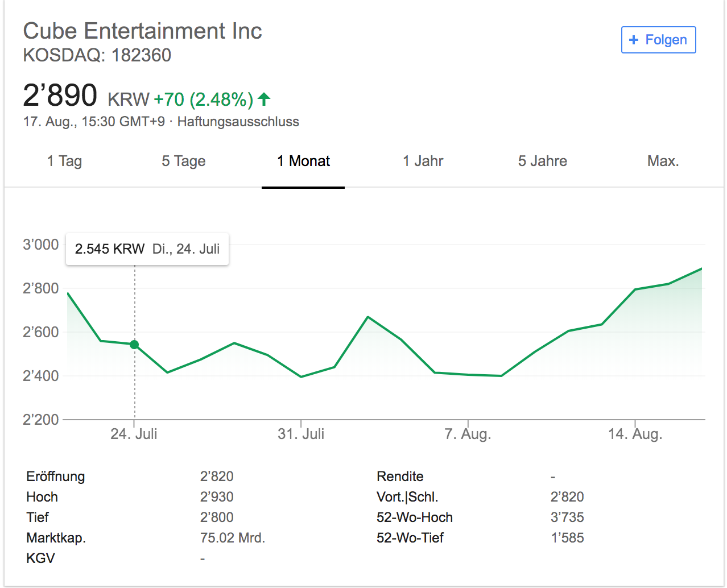Click the 3'000 y-axis label

pyautogui.click(x=41, y=245)
